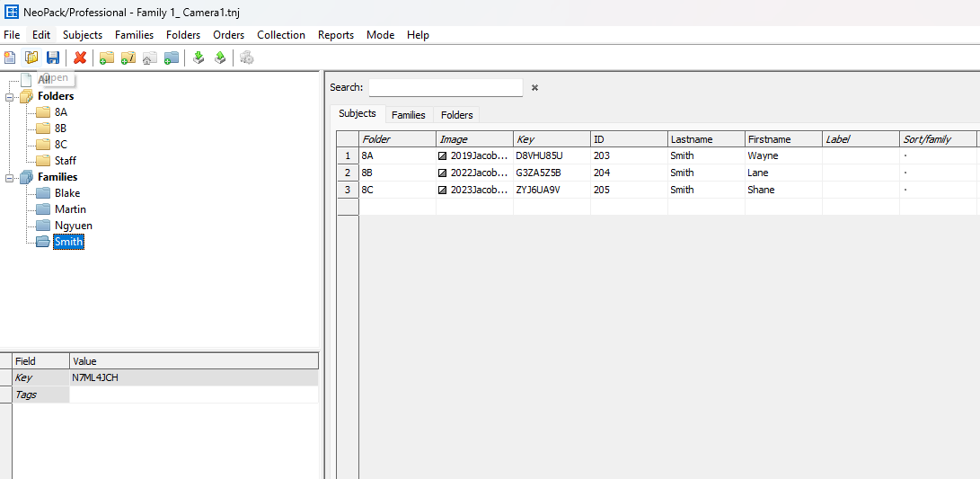This screenshot has width=980, height=479.
Task: Click into the Search input field
Action: pyautogui.click(x=445, y=88)
